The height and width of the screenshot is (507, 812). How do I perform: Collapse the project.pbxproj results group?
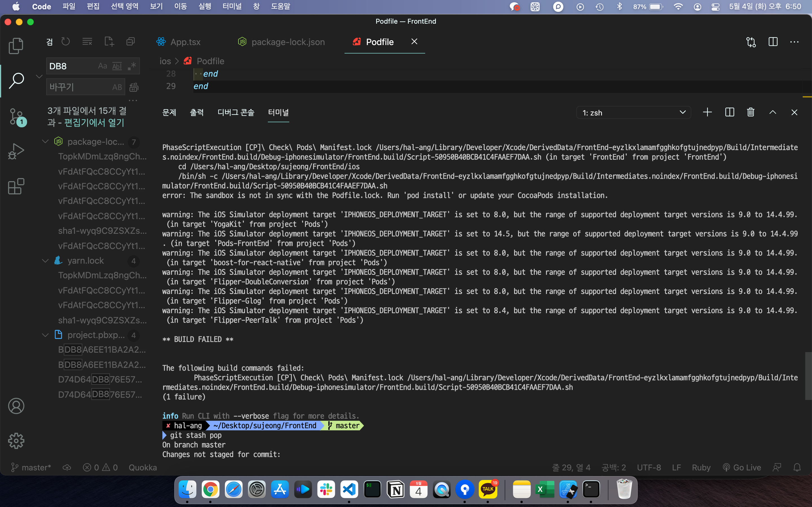click(45, 335)
